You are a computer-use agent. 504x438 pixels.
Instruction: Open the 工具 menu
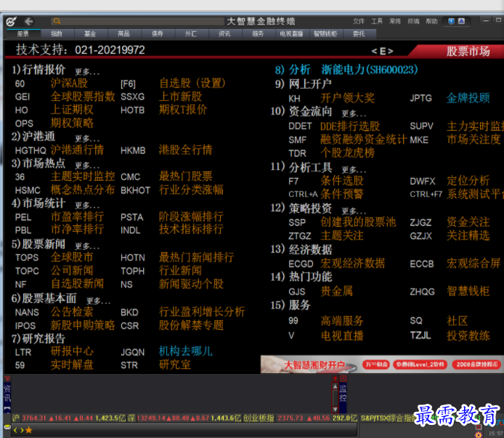[377, 21]
